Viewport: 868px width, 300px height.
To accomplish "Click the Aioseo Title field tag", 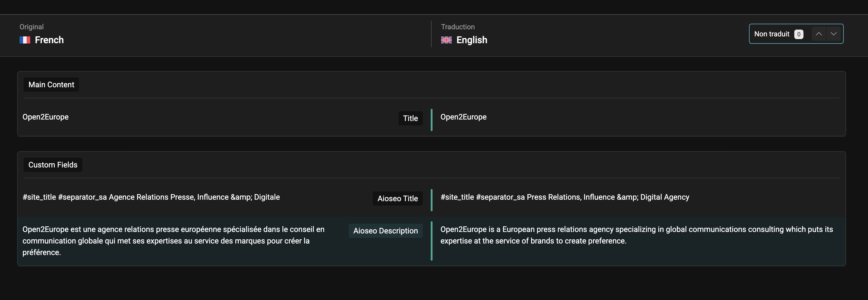I will (397, 199).
